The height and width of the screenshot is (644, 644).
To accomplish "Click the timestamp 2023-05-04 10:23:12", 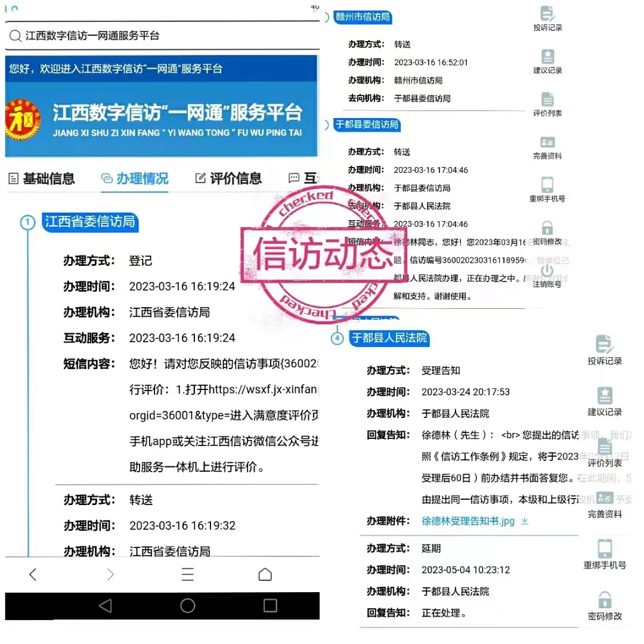I will tap(465, 569).
